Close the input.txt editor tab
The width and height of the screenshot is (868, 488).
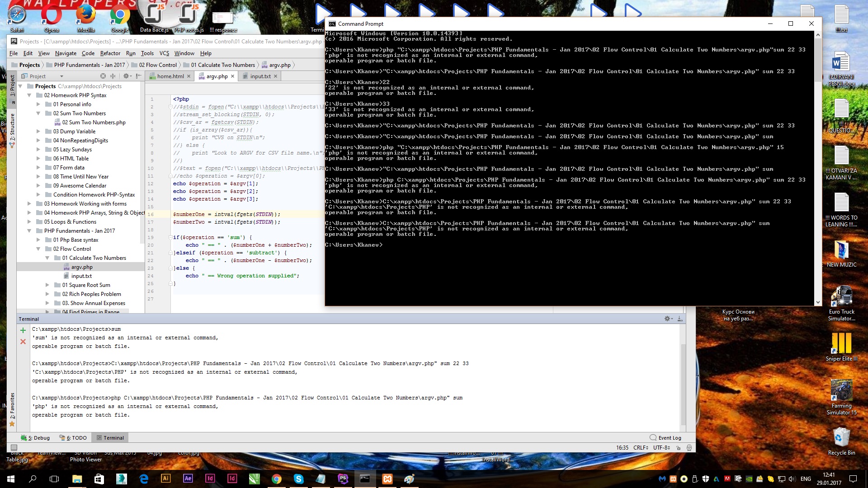(x=275, y=76)
